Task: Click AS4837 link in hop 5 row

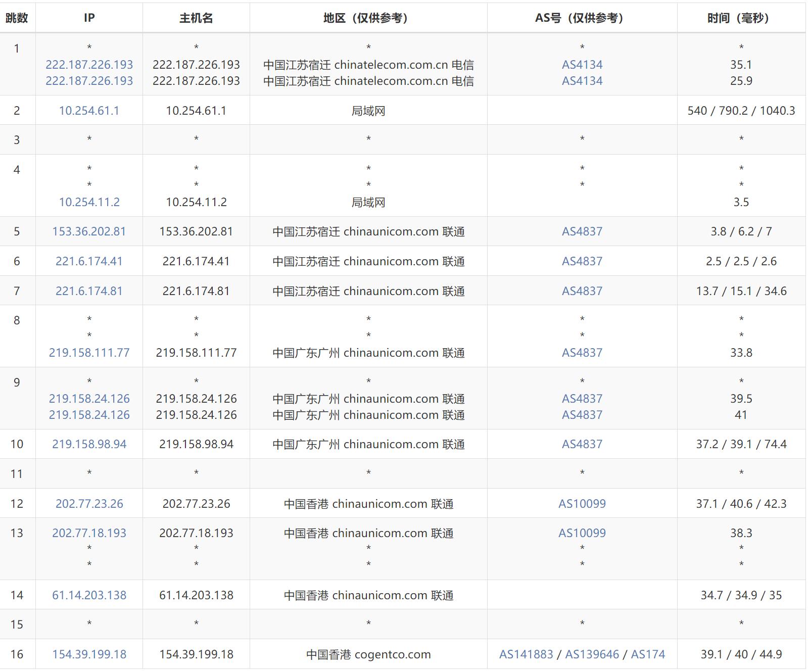Action: (582, 231)
